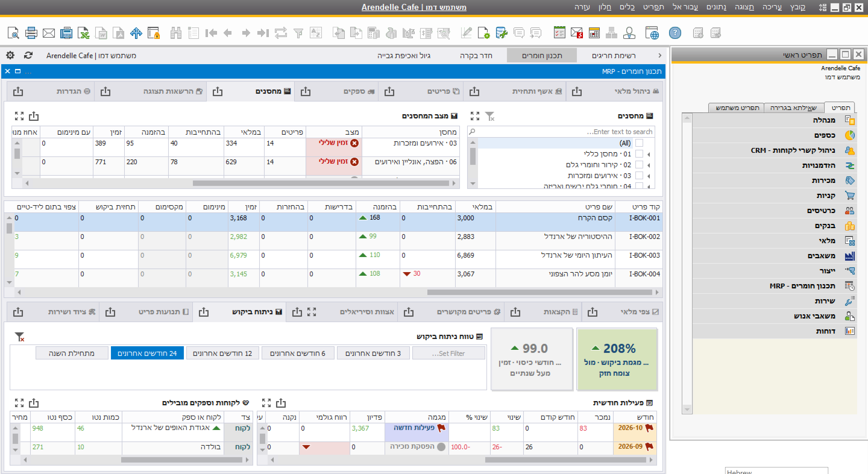The width and height of the screenshot is (868, 474).
Task: Click chevron right of רשימת חריגים tab
Action: [x=660, y=55]
